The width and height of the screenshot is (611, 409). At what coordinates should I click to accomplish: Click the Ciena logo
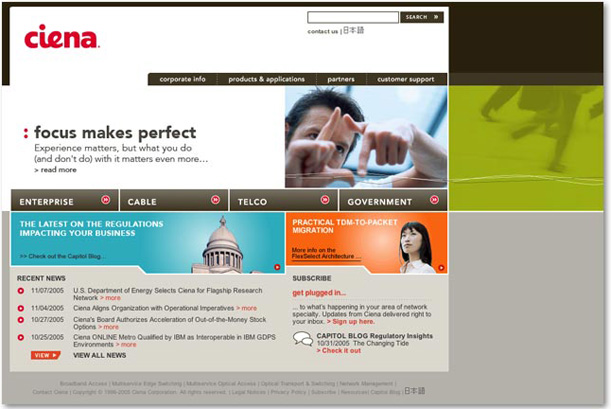(x=62, y=37)
